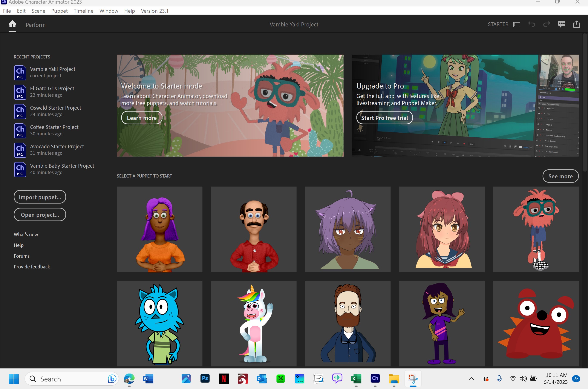Expand hidden icons in the system tray

pos(472,379)
